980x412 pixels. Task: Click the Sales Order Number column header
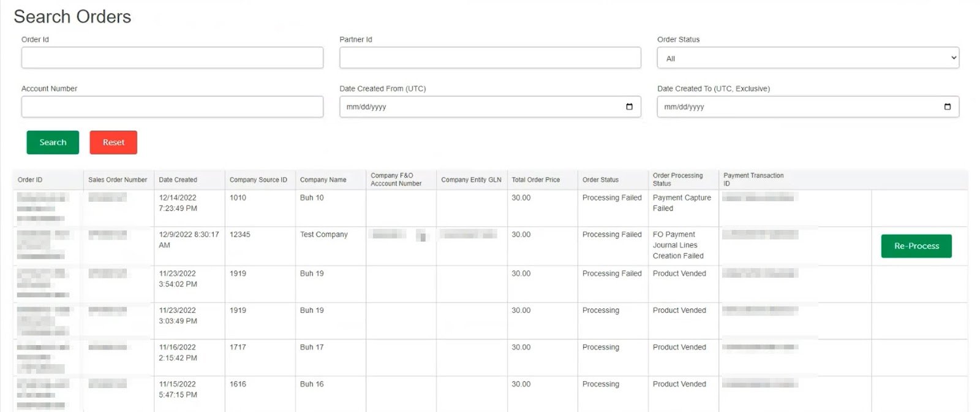118,180
